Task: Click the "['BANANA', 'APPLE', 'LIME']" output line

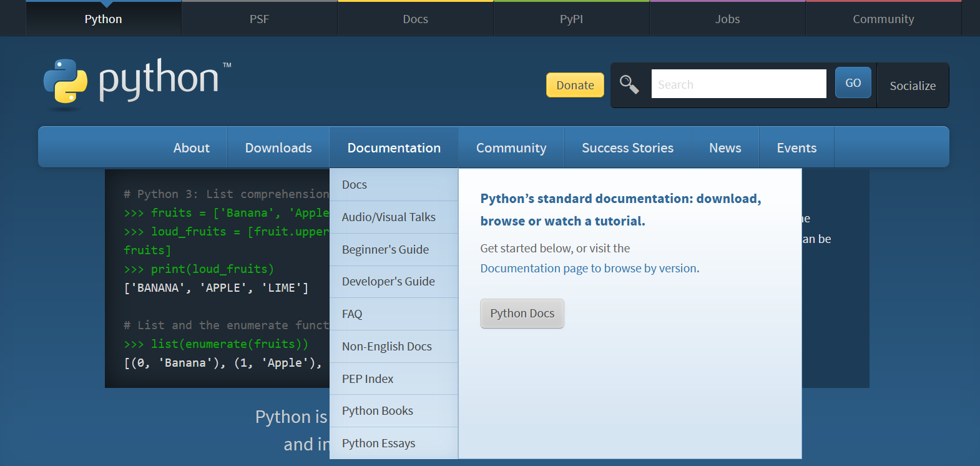Action: coord(216,288)
